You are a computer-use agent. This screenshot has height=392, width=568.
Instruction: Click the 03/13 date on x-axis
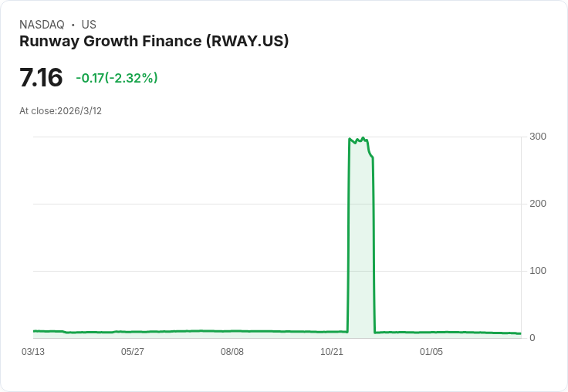[33, 352]
